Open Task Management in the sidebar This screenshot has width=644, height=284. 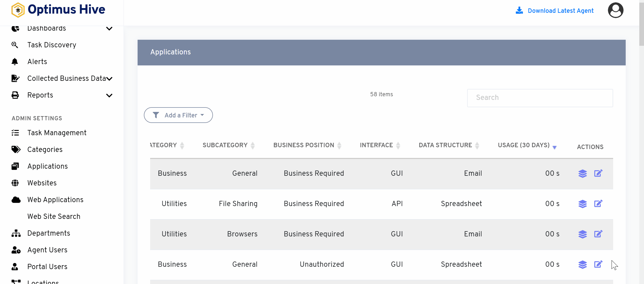(x=57, y=133)
